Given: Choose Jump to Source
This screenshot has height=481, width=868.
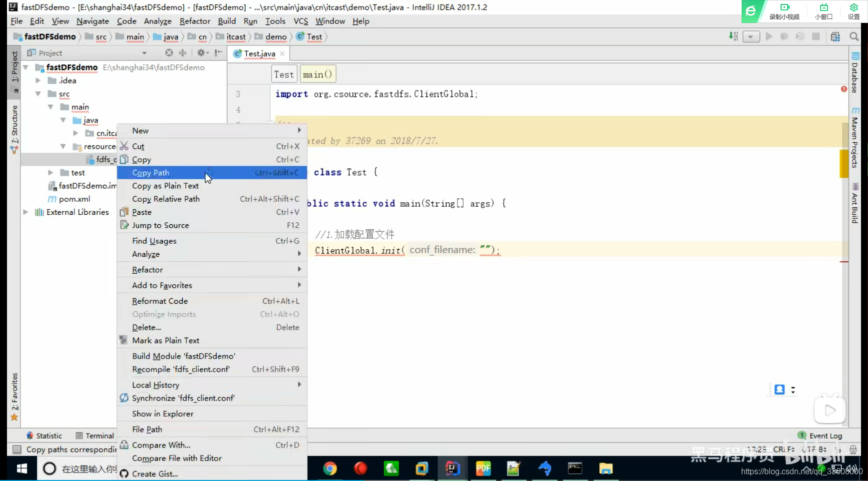Looking at the screenshot, I should (212, 225).
